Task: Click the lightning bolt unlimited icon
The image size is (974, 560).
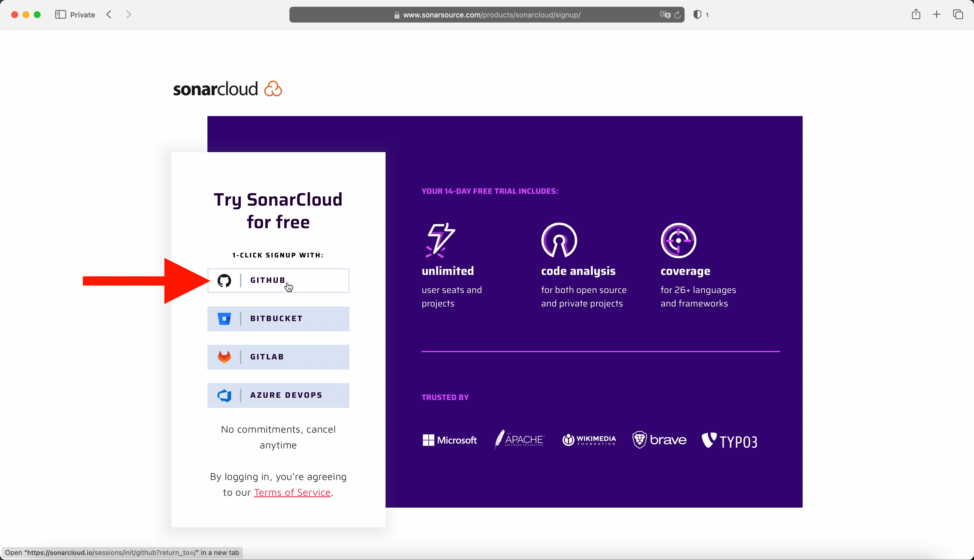Action: click(440, 240)
